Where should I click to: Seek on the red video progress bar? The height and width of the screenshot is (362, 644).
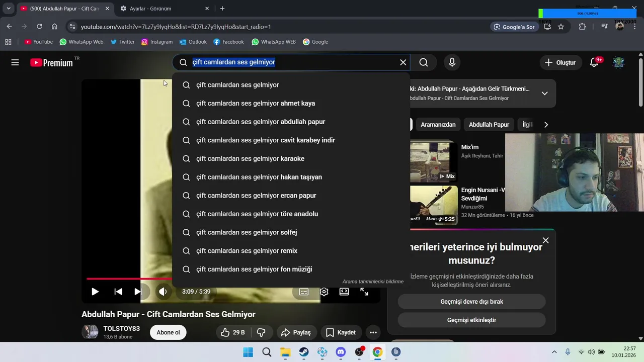pyautogui.click(x=129, y=279)
